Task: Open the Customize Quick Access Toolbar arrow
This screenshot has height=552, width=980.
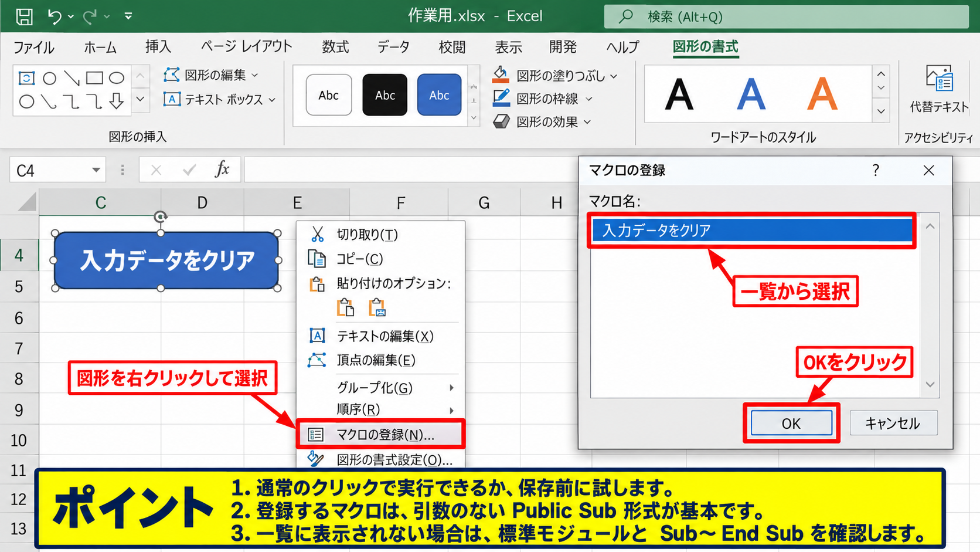Action: [x=128, y=16]
